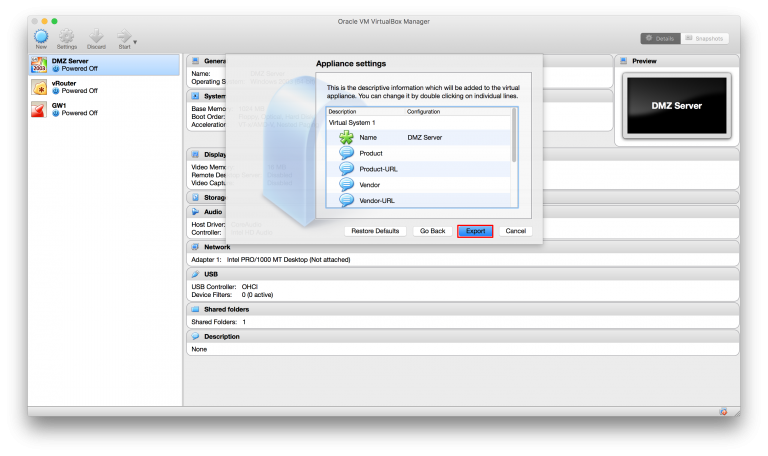This screenshot has width=768, height=456.
Task: Open the Description section header
Action: (x=462, y=336)
